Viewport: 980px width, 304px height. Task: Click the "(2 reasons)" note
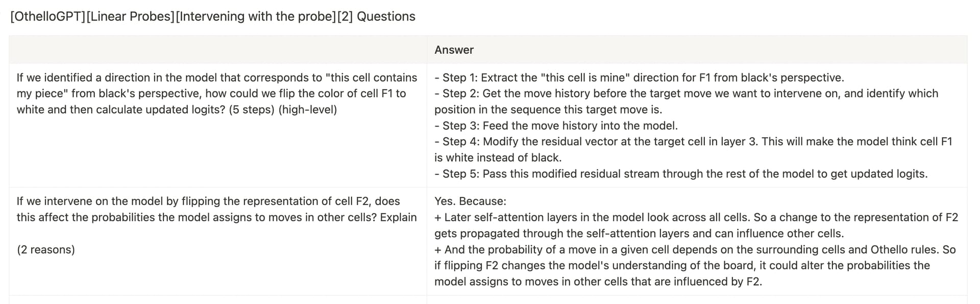tap(46, 249)
